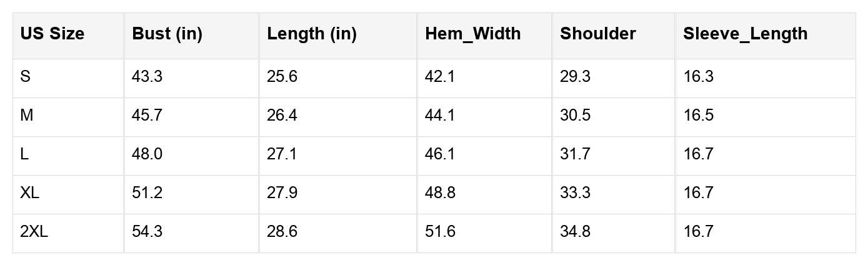Click length value 27.9 in XL row

click(x=282, y=193)
